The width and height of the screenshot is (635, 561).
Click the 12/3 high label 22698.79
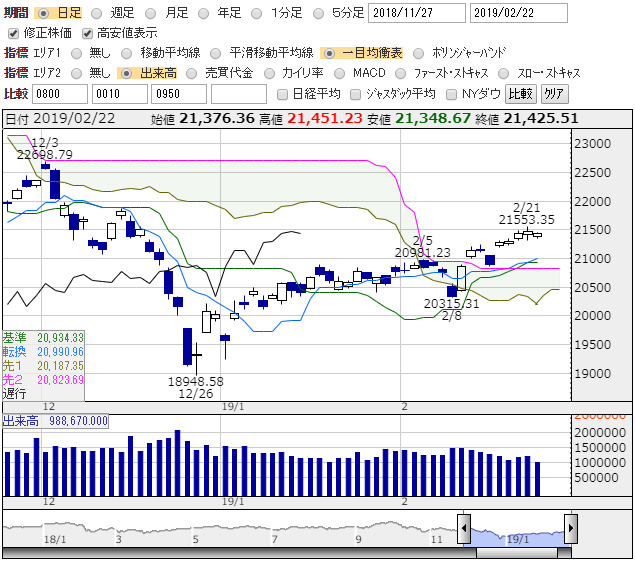[x=45, y=155]
